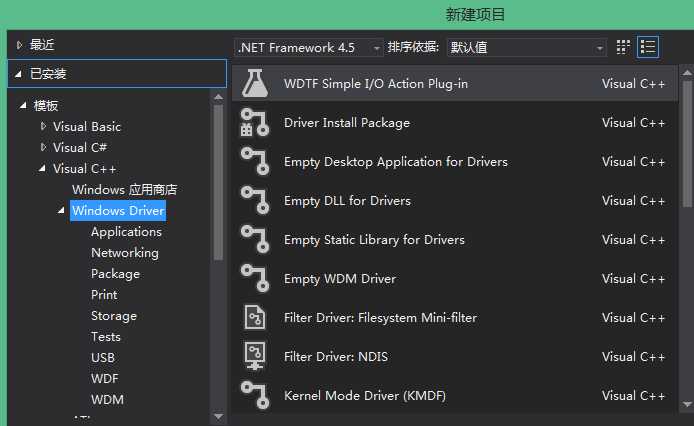The image size is (694, 426).
Task: Choose Filter Driver: Filesystem Mini-filter template
Action: point(455,318)
